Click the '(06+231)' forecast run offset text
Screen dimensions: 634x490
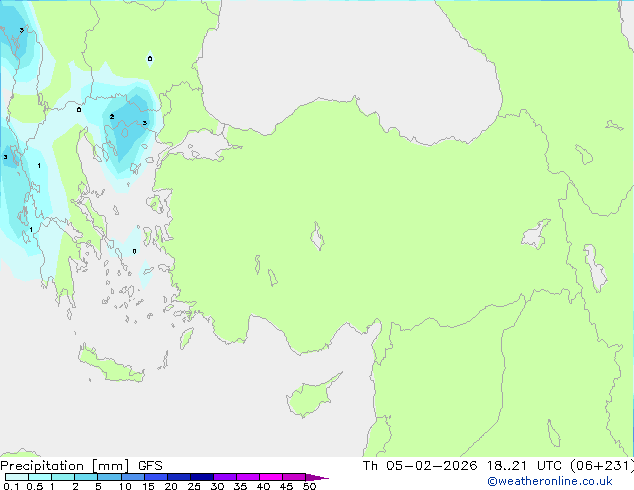(602, 466)
